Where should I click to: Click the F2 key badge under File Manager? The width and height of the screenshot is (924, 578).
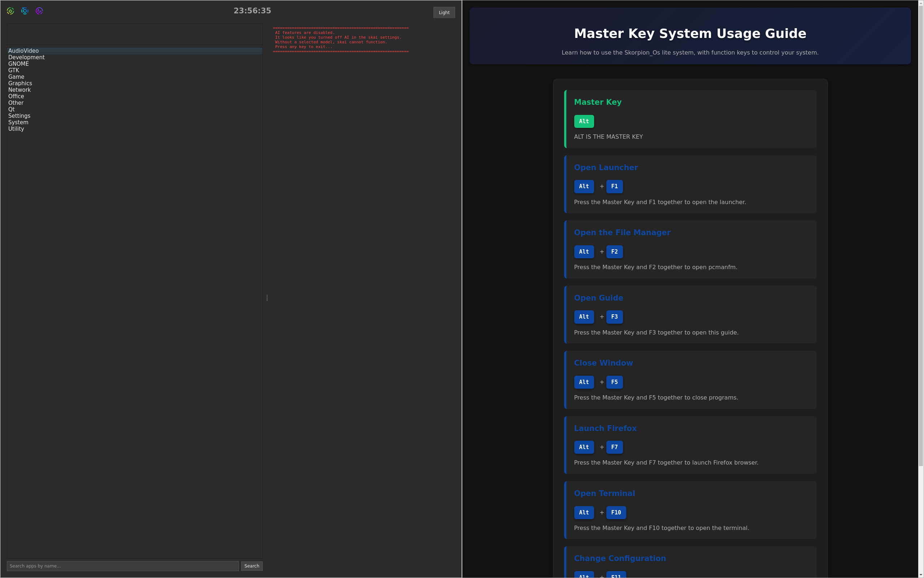pos(614,251)
